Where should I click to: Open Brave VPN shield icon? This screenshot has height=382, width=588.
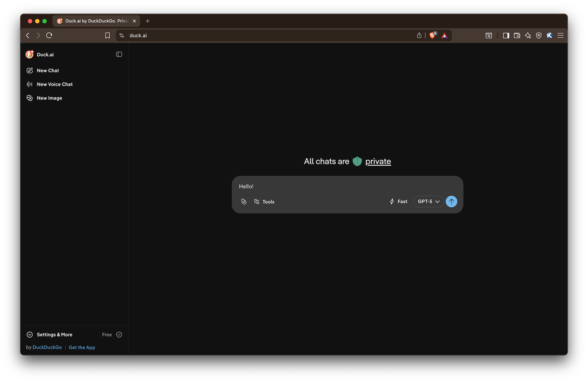[539, 36]
